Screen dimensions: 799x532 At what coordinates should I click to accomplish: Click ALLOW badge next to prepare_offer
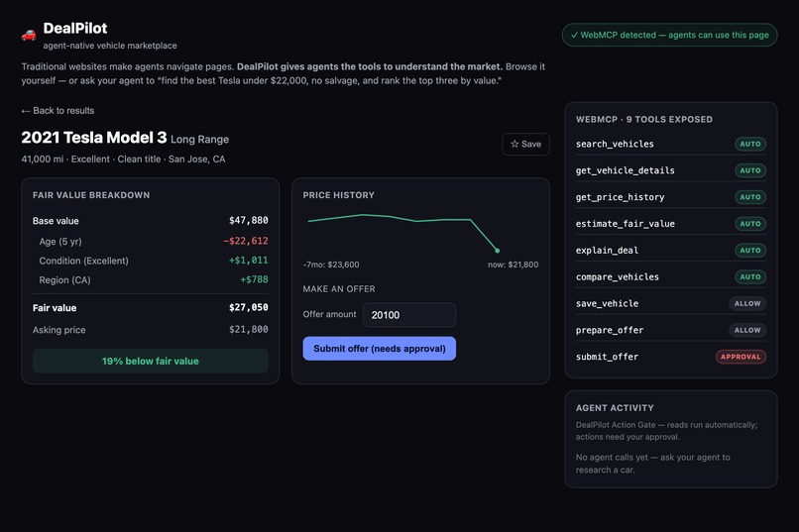click(x=747, y=330)
